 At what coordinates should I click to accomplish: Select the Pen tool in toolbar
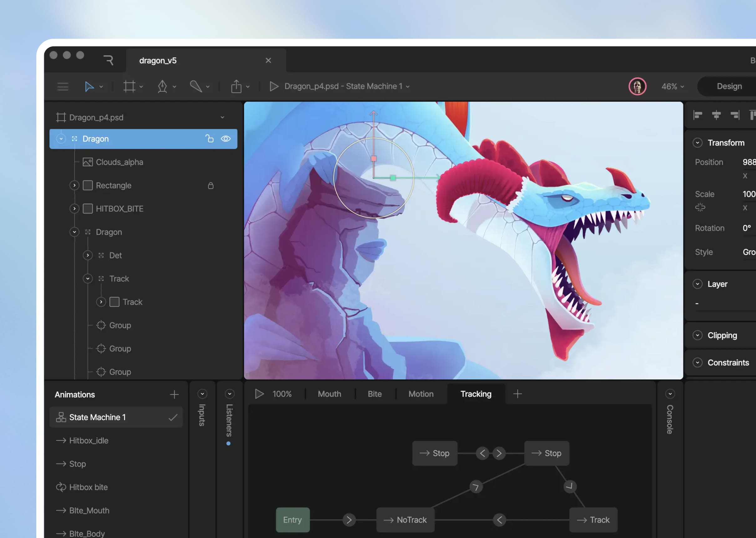click(x=162, y=86)
